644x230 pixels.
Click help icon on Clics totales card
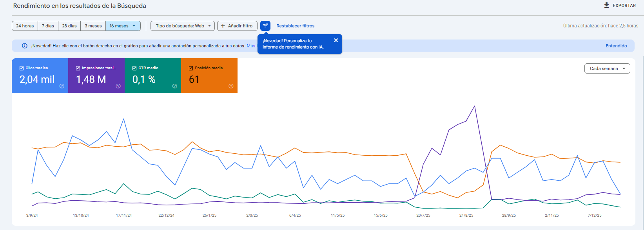pos(62,86)
